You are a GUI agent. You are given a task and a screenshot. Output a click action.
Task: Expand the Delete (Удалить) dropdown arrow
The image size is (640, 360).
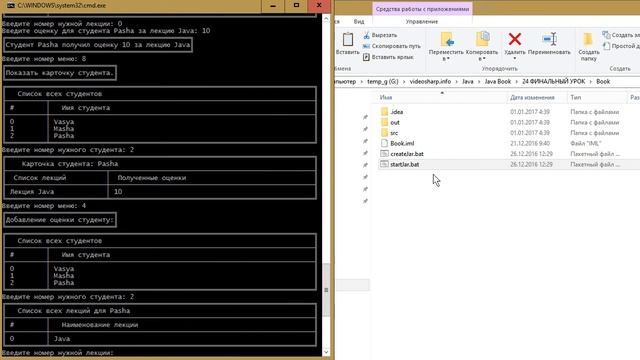515,59
